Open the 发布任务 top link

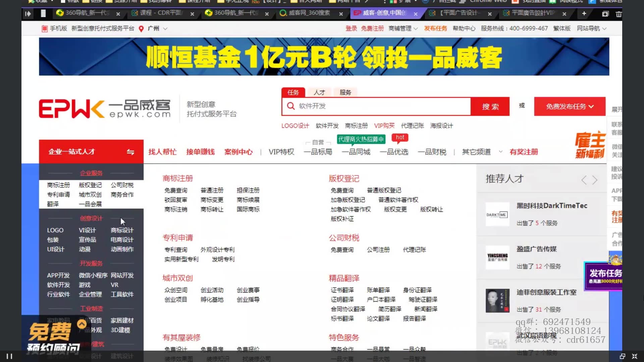click(435, 28)
